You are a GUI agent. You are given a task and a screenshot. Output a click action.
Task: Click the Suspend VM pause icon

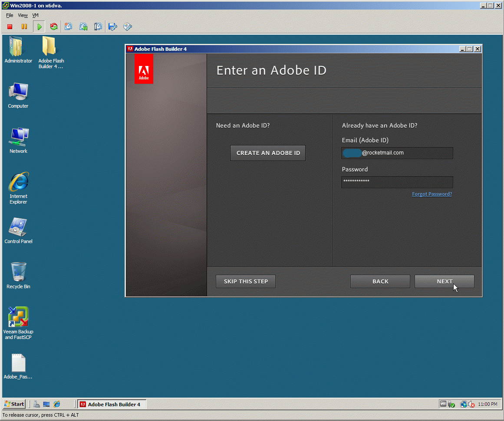[x=24, y=26]
